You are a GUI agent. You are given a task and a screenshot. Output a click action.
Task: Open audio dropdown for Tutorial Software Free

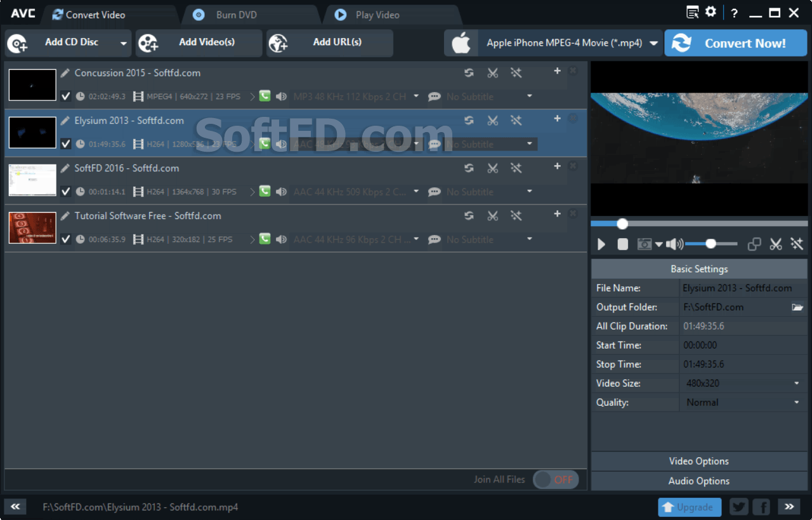coord(416,239)
